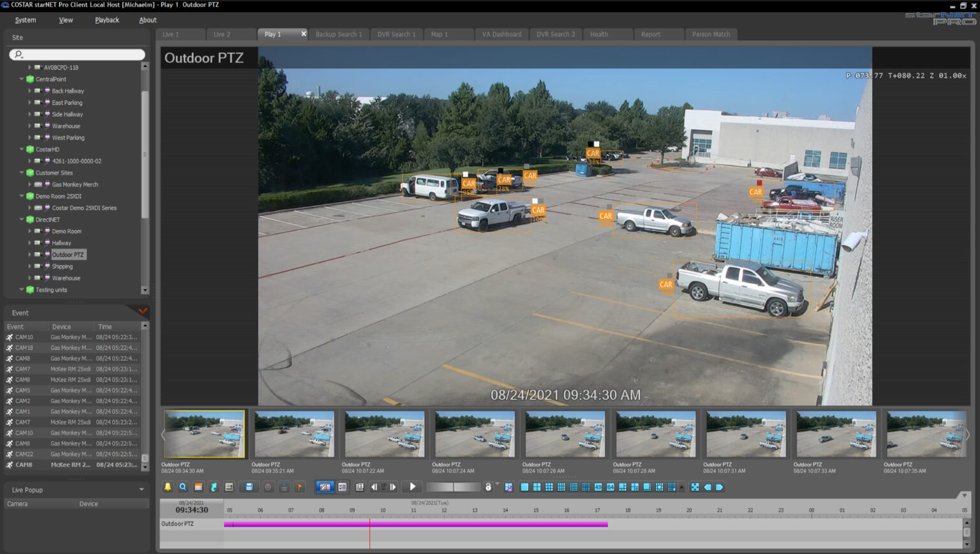Open the calendar search icon
Viewport: 980px width, 554px height.
click(198, 487)
